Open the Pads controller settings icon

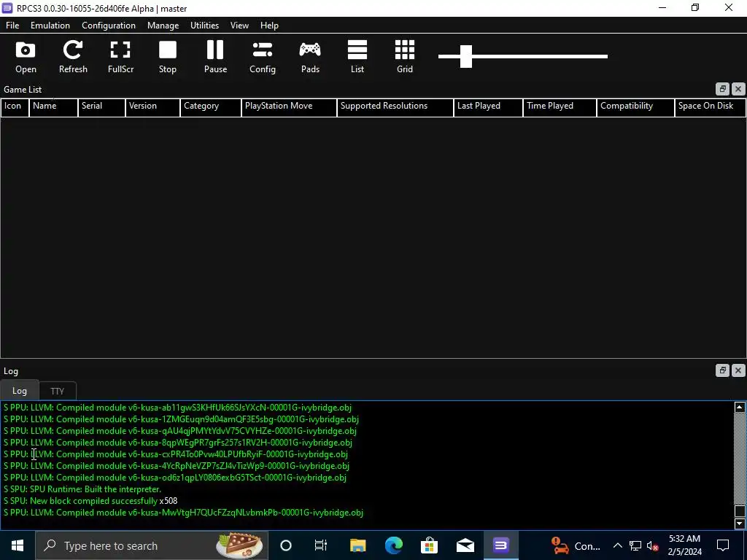310,57
